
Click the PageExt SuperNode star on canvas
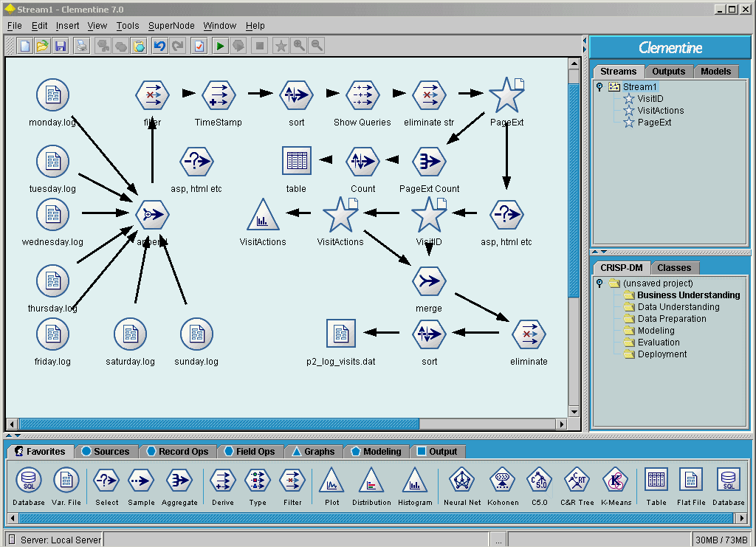506,95
